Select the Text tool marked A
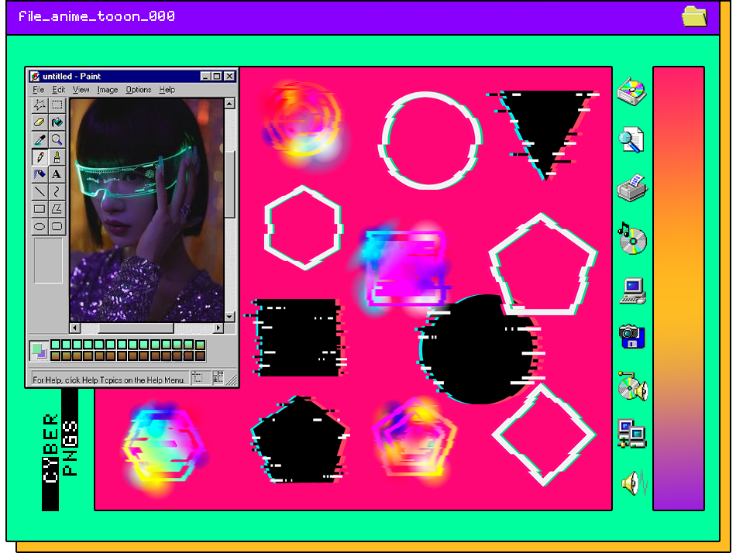This screenshot has height=560, width=736. point(57,174)
